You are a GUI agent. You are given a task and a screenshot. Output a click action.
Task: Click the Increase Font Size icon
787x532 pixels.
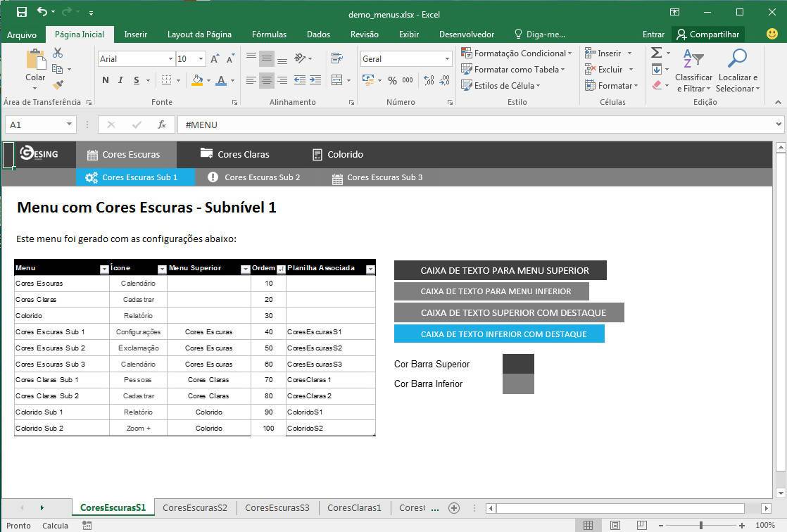[x=215, y=59]
